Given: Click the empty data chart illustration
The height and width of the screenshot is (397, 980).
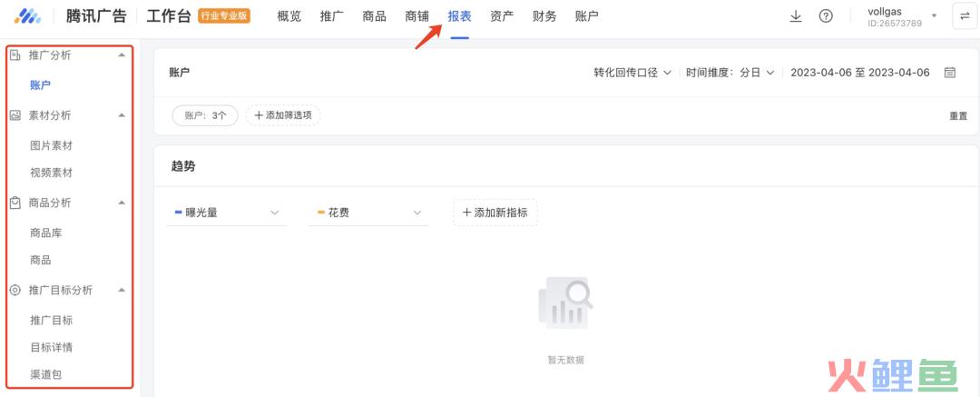Looking at the screenshot, I should coord(564,303).
